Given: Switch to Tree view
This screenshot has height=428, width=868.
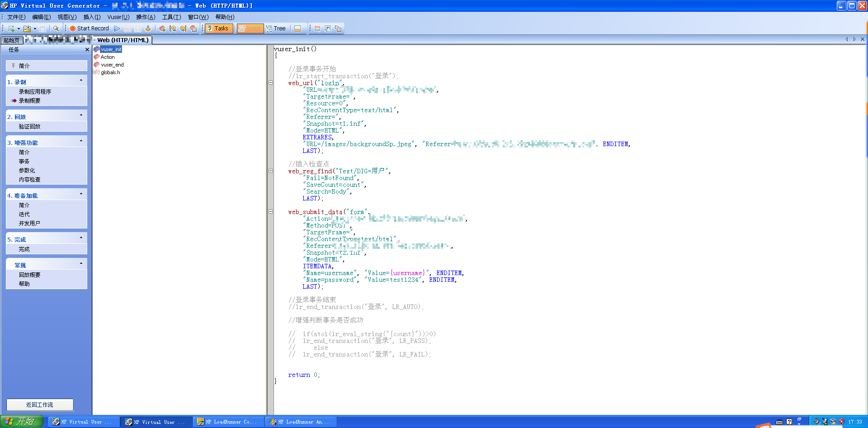Looking at the screenshot, I should 276,29.
